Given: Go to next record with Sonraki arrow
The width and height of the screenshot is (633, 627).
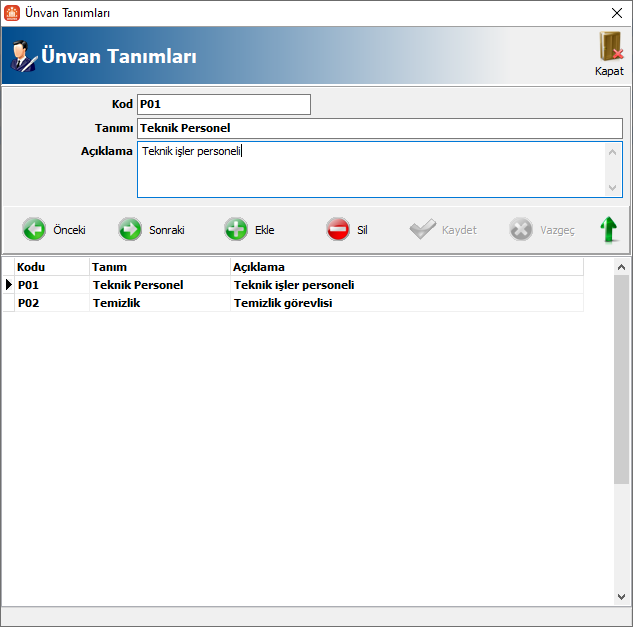Looking at the screenshot, I should pyautogui.click(x=131, y=230).
